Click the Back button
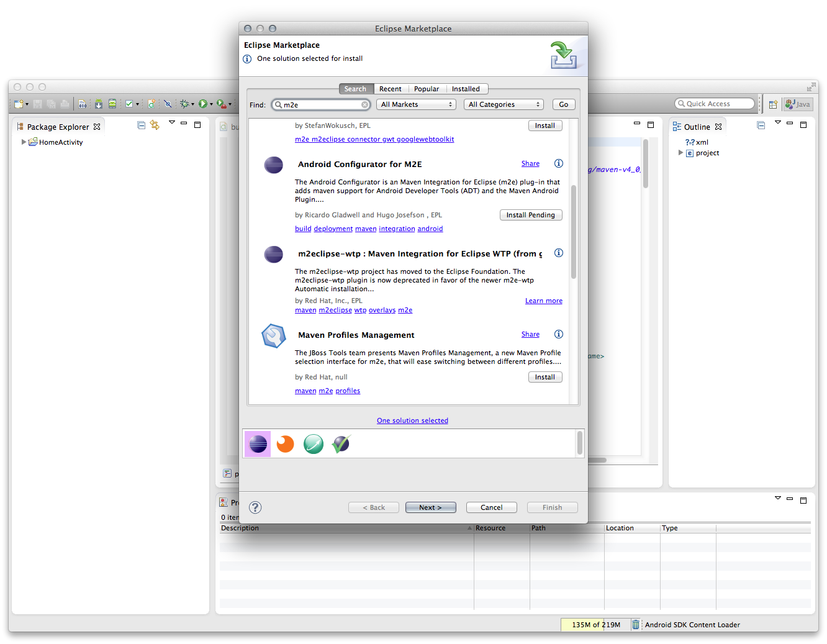The height and width of the screenshot is (644, 827). pyautogui.click(x=374, y=507)
